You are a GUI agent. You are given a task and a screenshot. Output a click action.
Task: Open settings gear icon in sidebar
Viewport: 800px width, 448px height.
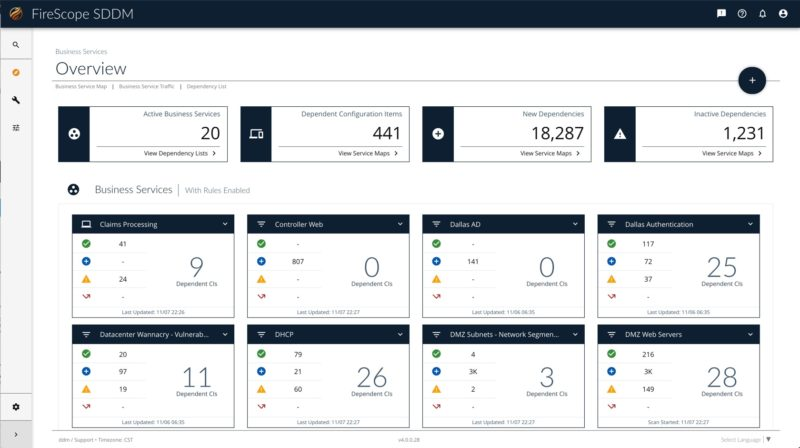(x=16, y=407)
